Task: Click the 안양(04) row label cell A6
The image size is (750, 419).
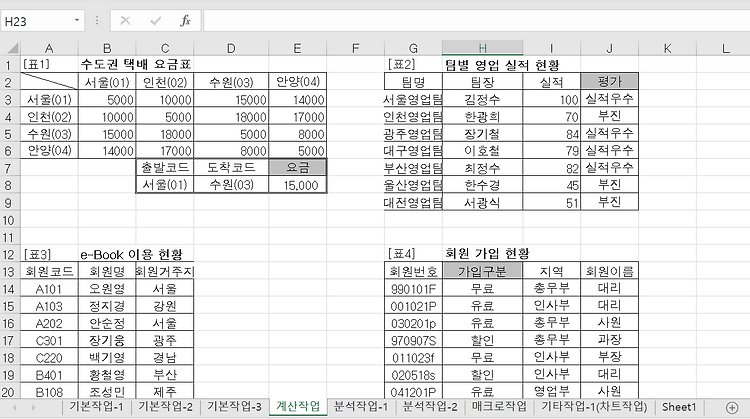Action: click(49, 151)
